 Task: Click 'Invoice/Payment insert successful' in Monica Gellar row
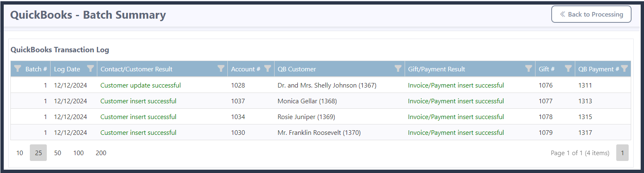pyautogui.click(x=456, y=101)
